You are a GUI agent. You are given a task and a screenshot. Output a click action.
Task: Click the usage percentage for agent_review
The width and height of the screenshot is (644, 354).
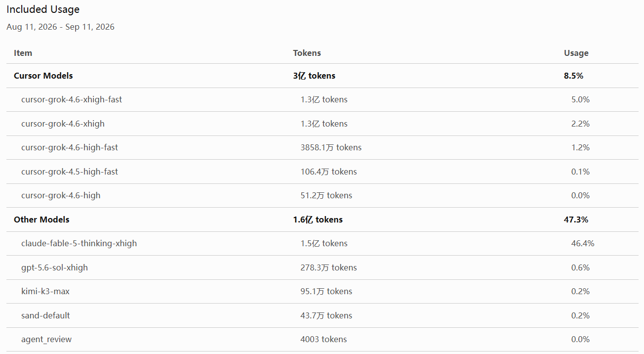[580, 339]
